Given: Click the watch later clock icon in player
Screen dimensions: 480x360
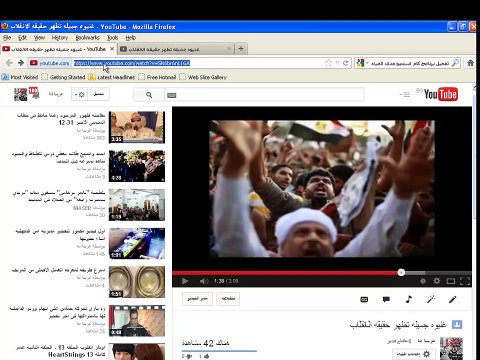Looking at the screenshot, I should (x=423, y=281).
